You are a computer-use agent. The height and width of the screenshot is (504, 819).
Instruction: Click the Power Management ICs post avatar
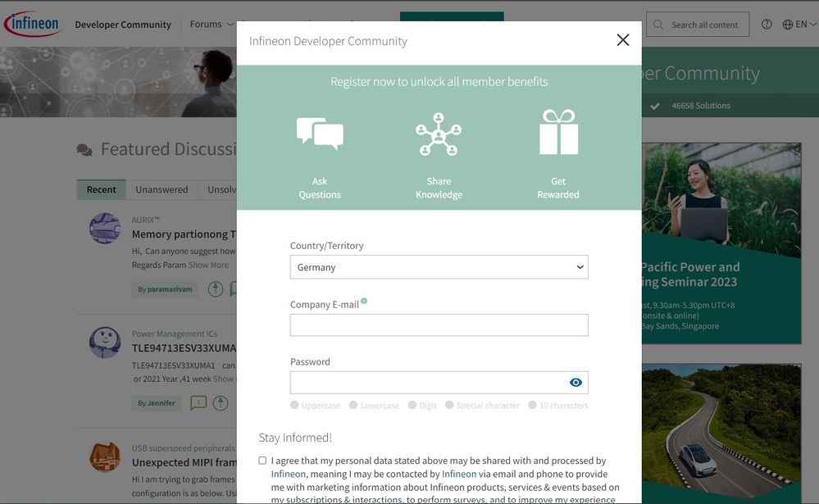click(105, 342)
